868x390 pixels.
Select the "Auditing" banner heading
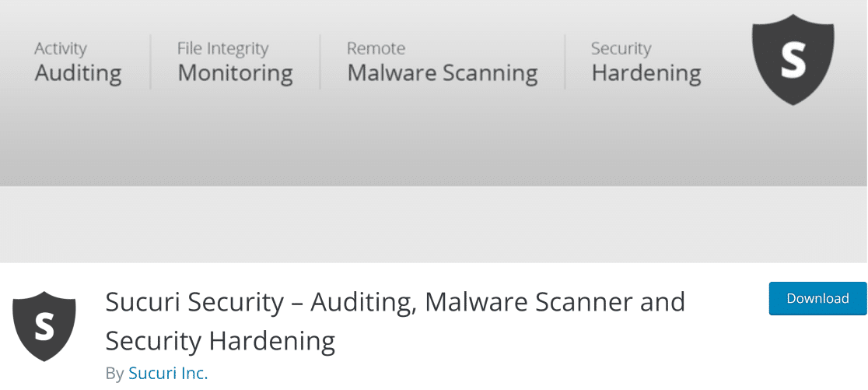click(x=78, y=73)
